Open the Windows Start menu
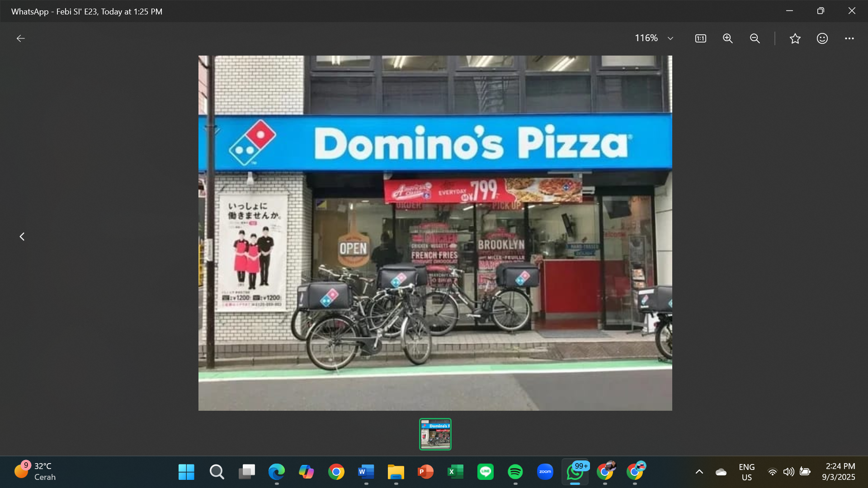868x488 pixels. coord(186,472)
